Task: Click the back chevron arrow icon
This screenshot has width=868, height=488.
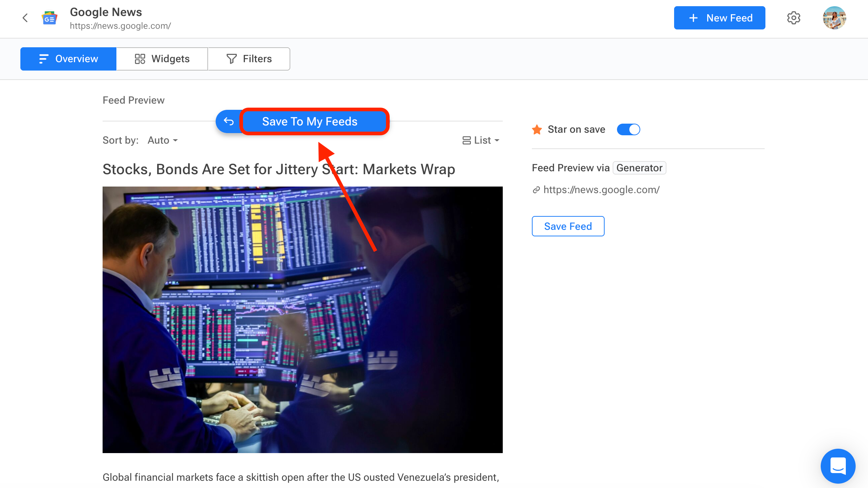Action: [x=25, y=18]
